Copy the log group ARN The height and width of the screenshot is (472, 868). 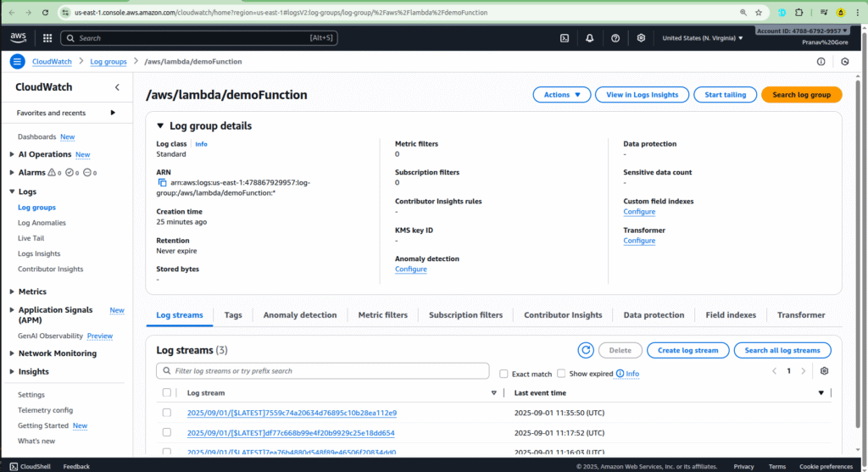point(162,182)
